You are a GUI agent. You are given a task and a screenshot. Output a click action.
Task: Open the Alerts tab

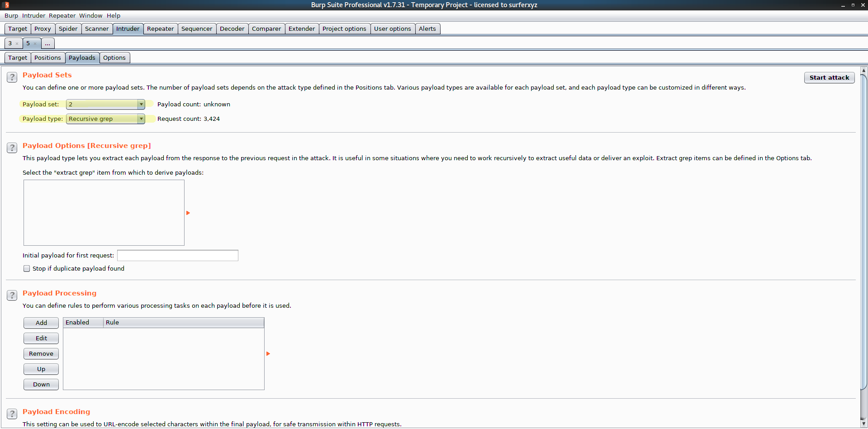427,29
